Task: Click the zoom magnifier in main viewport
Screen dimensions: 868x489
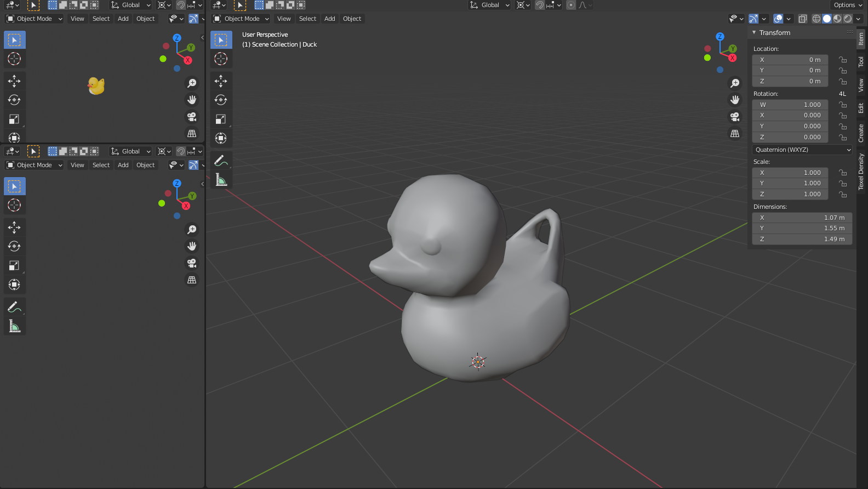Action: click(735, 83)
